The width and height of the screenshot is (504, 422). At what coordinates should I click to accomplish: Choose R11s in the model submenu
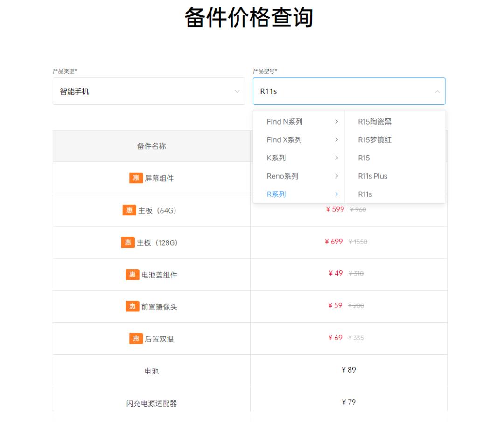click(x=365, y=194)
